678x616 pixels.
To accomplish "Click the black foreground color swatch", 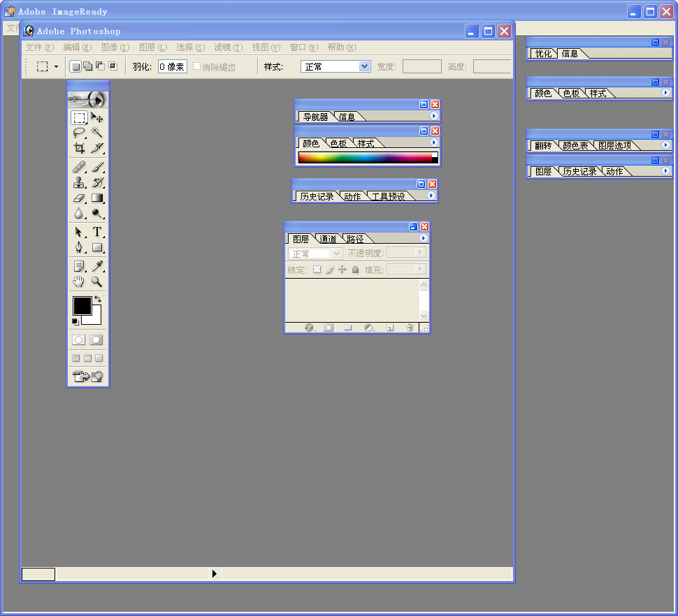I will tap(82, 305).
